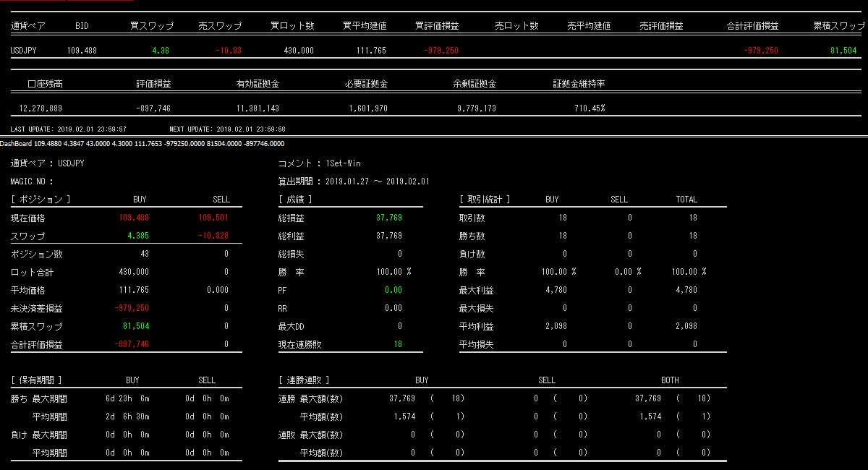Select the 算出期間 date range text
This screenshot has height=470, width=868.
[x=378, y=181]
